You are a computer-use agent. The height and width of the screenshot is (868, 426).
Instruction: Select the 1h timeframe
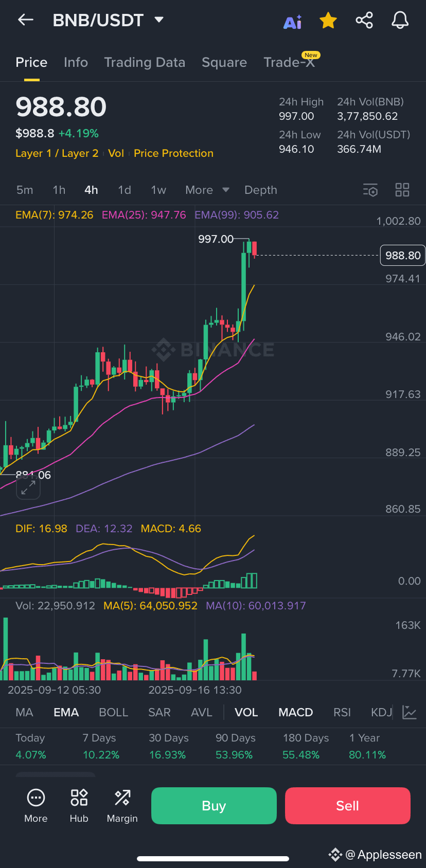[x=59, y=190]
